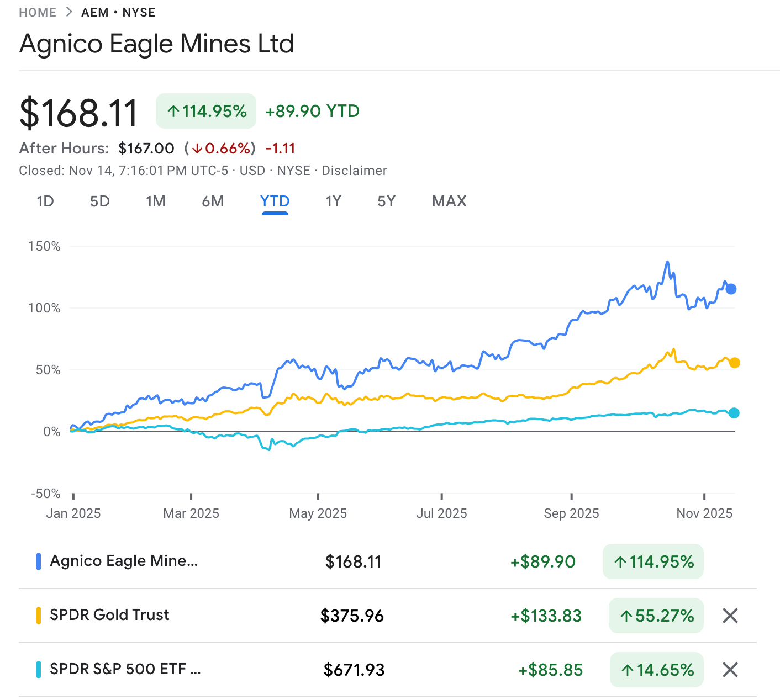Remove SPDR S&P 500 ETF comparison
780x700 pixels.
[x=730, y=670]
